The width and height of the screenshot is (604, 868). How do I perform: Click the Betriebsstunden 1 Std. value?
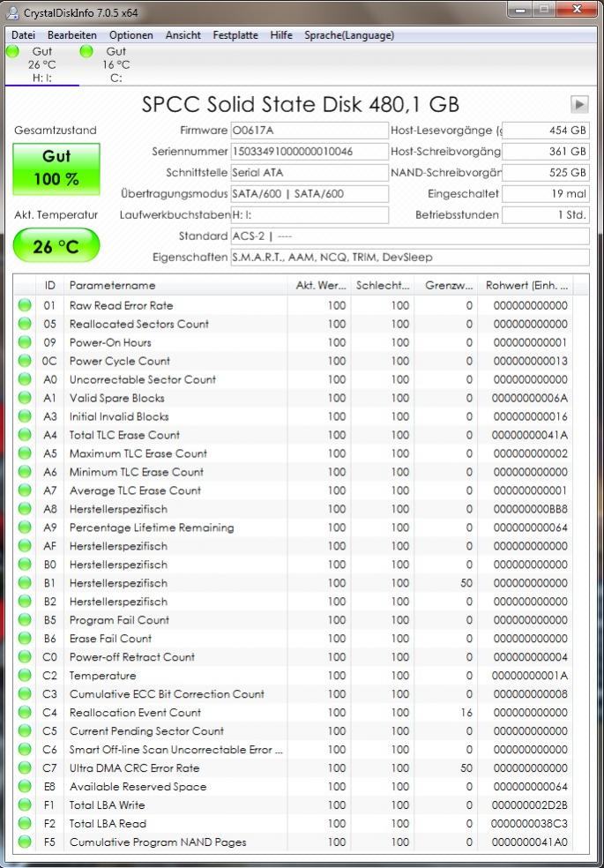(x=546, y=214)
